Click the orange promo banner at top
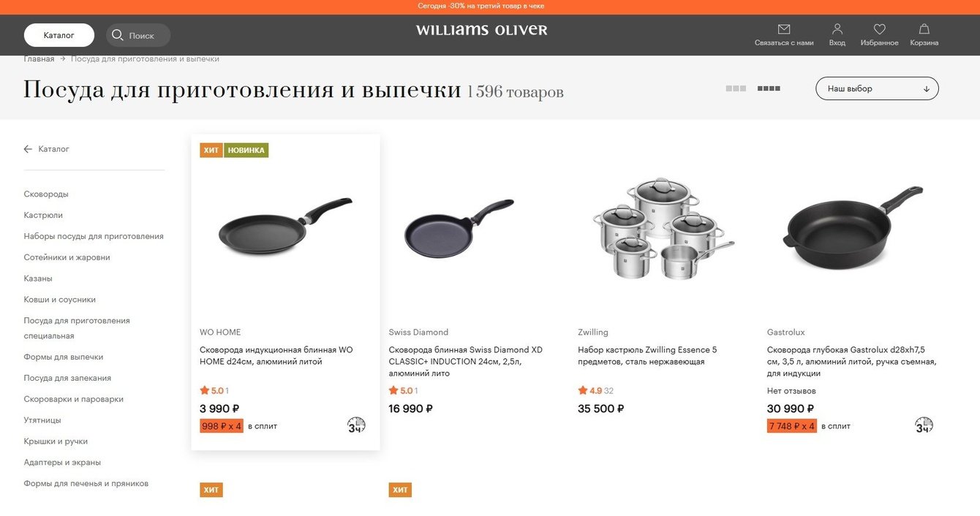 (x=490, y=7)
